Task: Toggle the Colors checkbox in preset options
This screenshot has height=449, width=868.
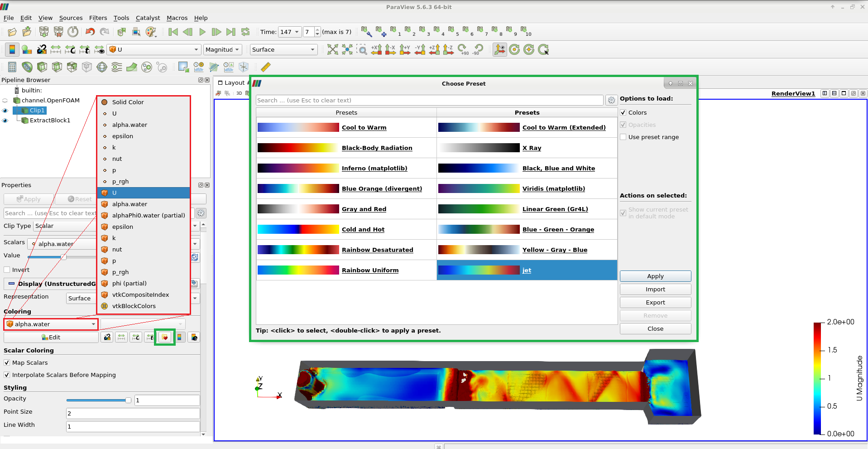Action: click(x=623, y=112)
